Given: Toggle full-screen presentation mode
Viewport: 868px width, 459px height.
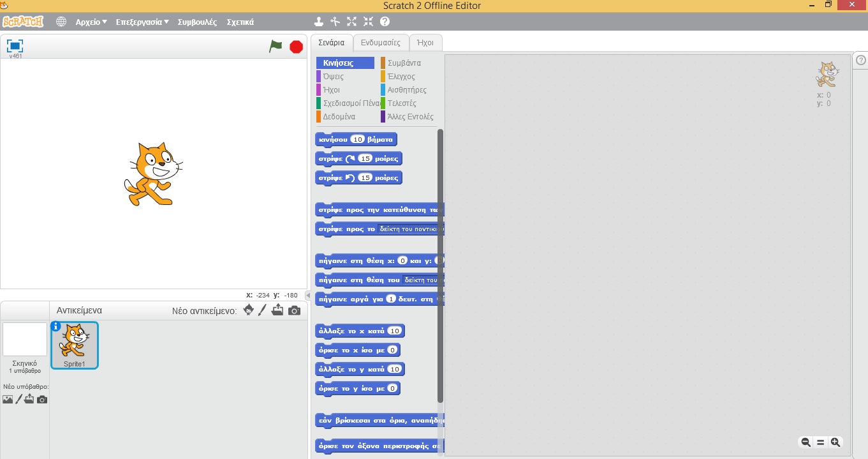Looking at the screenshot, I should pos(15,46).
